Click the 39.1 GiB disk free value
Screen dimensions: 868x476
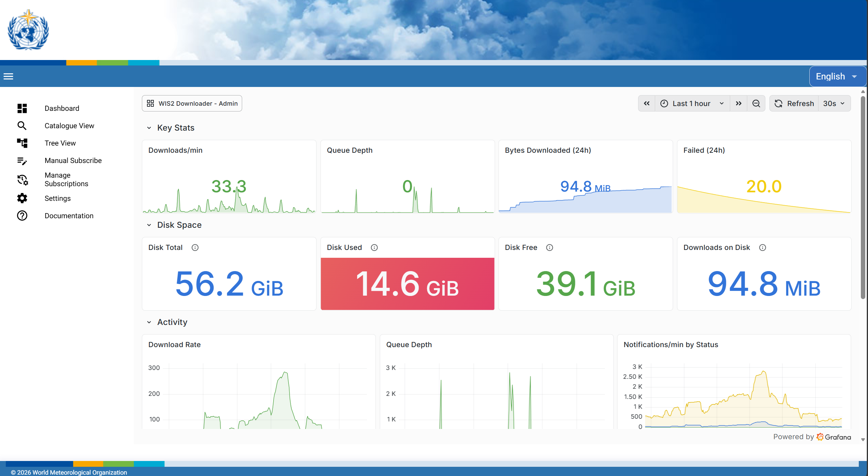pyautogui.click(x=586, y=284)
